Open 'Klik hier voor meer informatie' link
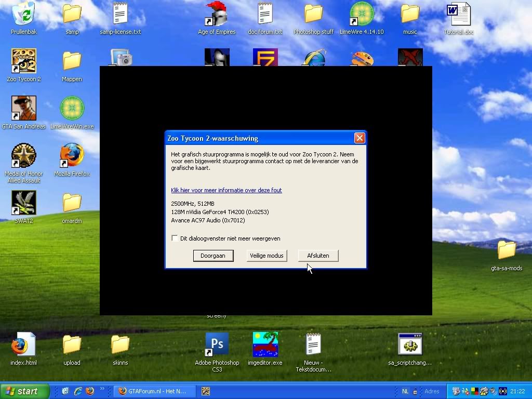The image size is (532, 399). 227,190
